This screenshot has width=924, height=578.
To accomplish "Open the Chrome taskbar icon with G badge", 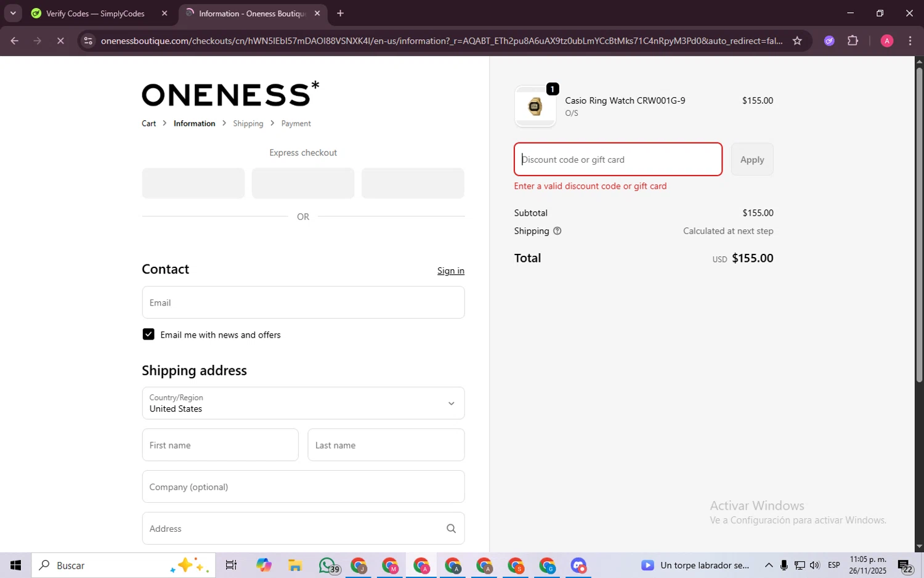I will click(547, 565).
